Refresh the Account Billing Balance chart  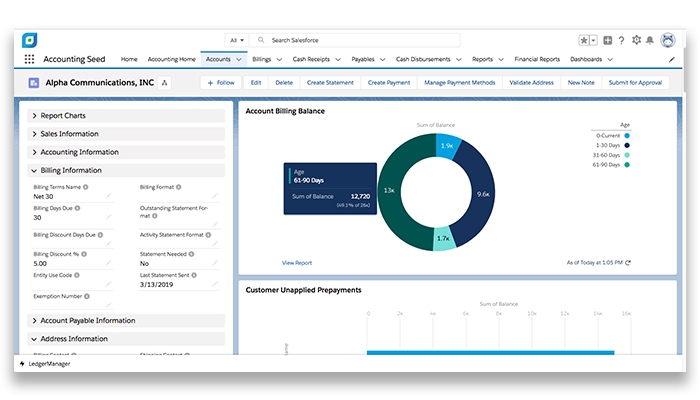pyautogui.click(x=628, y=263)
